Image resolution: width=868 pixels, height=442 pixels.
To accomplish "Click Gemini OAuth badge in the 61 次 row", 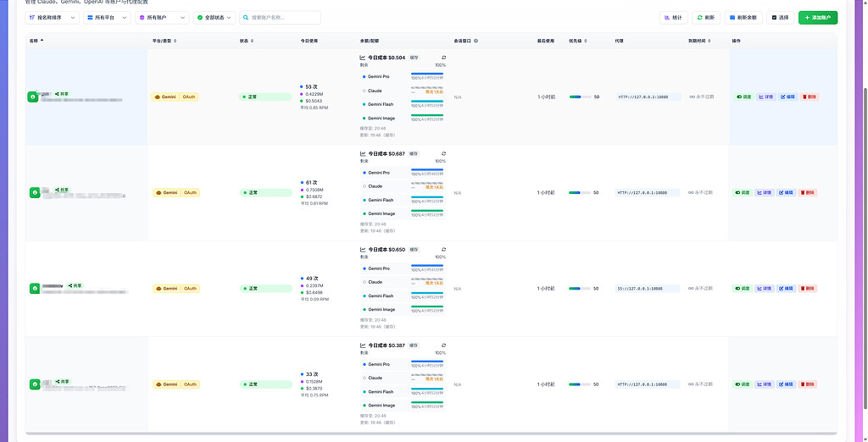I will tap(176, 192).
